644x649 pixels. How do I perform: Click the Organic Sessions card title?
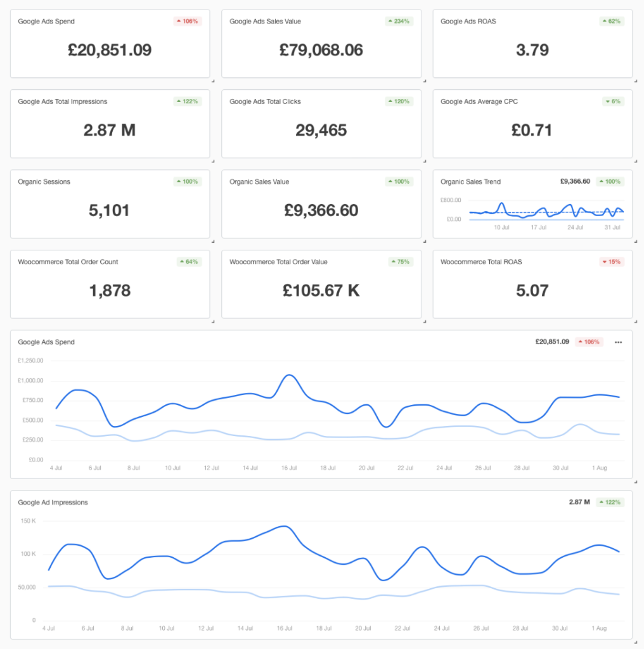(x=44, y=182)
